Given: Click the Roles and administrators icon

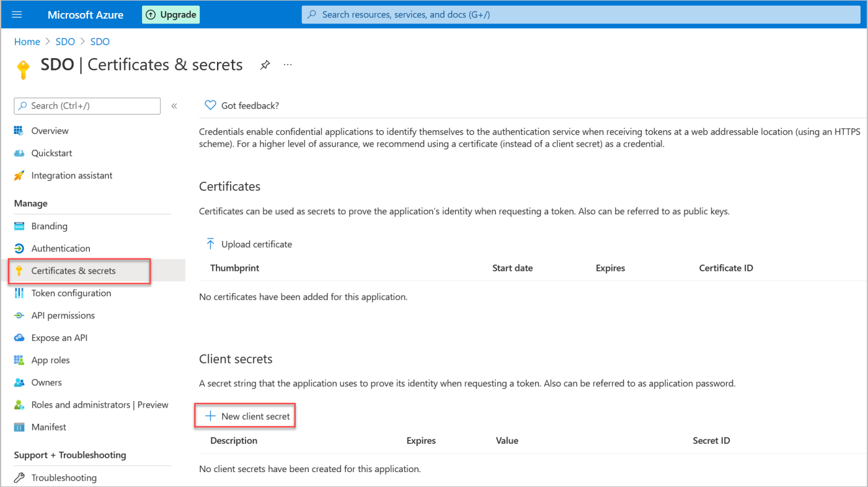Looking at the screenshot, I should click(19, 405).
